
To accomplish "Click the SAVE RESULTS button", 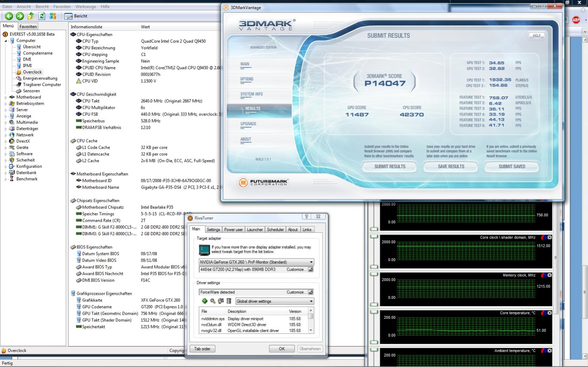I will point(451,167).
